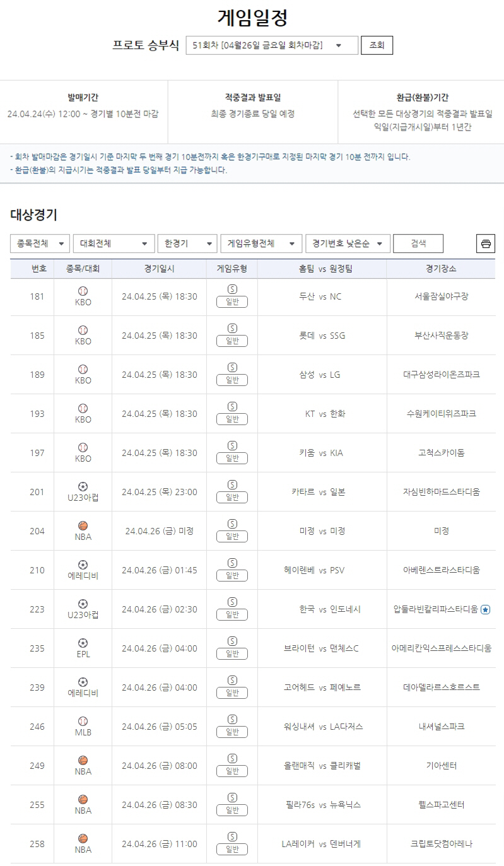Open the 한경기 filter dropdown
504x866 pixels.
(x=187, y=243)
